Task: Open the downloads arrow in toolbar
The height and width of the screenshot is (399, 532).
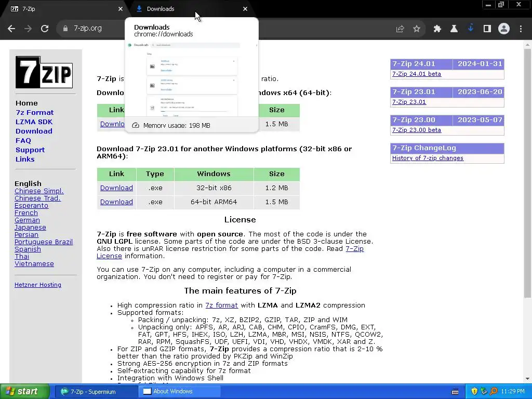Action: (471, 29)
